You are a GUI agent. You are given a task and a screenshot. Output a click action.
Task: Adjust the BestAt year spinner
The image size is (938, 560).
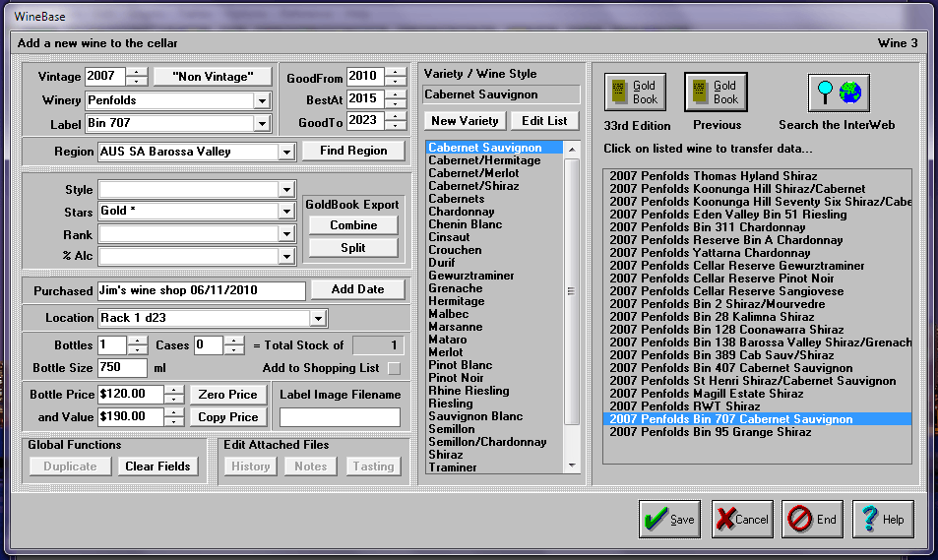coord(396,99)
